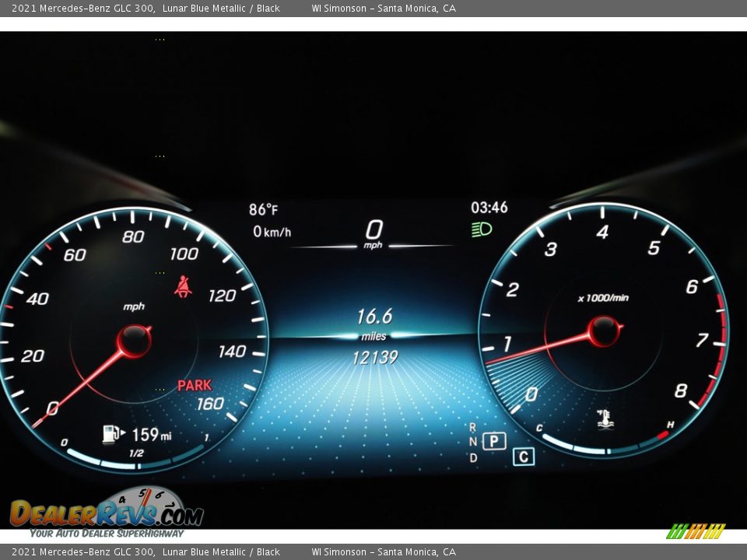This screenshot has width=747, height=560.
Task: Click the x1000/min tachometer label
Action: coord(603,298)
